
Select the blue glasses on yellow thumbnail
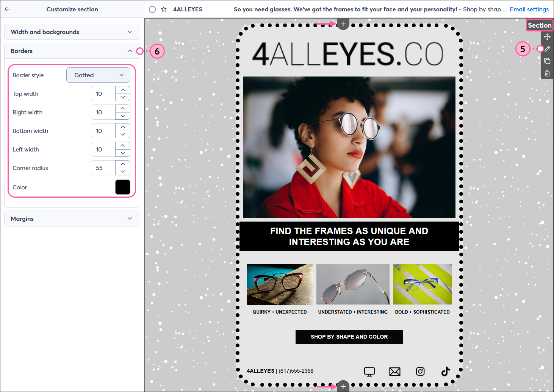(422, 284)
